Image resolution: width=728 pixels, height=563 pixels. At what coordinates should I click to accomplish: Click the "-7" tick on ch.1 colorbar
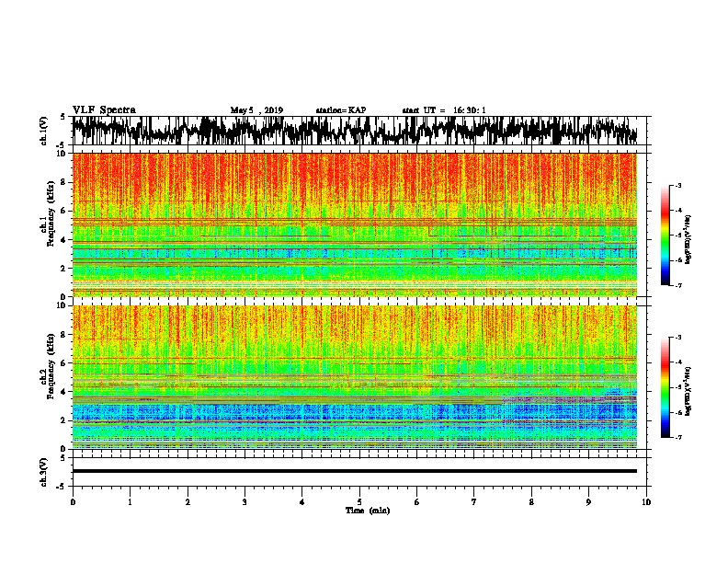678,285
